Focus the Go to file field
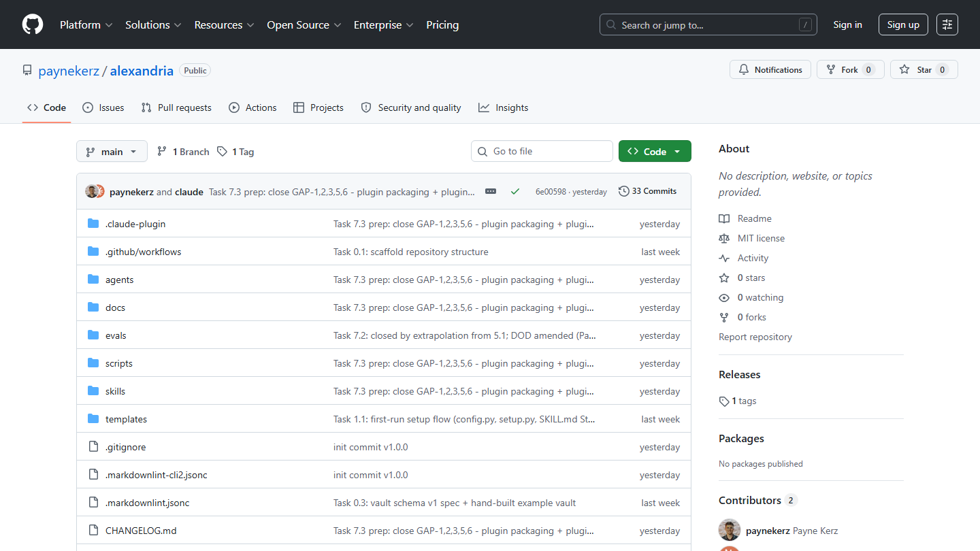The height and width of the screenshot is (551, 980). (542, 151)
